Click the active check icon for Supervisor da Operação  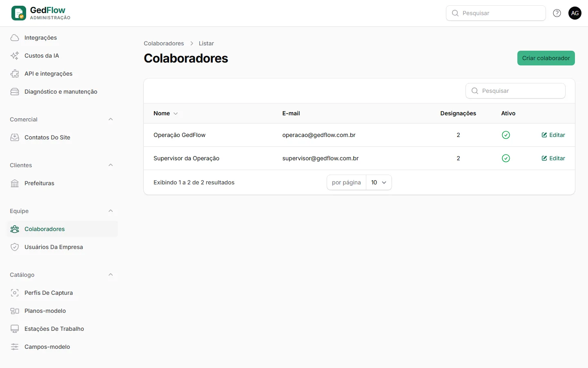click(x=506, y=158)
